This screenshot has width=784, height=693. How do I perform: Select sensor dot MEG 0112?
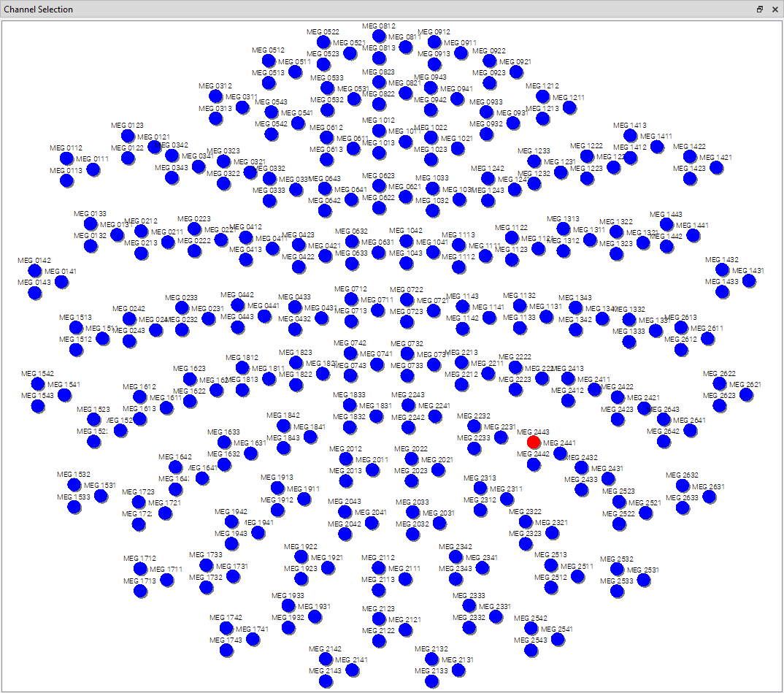66,158
